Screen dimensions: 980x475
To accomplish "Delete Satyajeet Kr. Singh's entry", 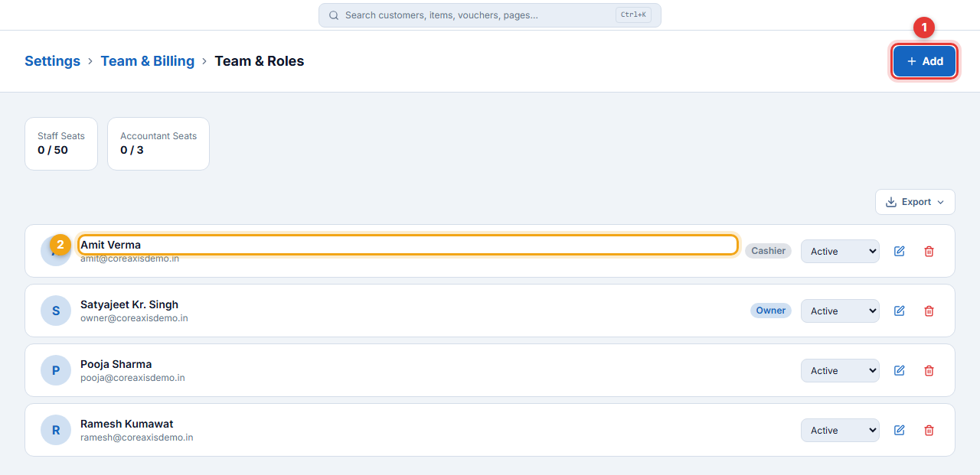I will [x=929, y=311].
